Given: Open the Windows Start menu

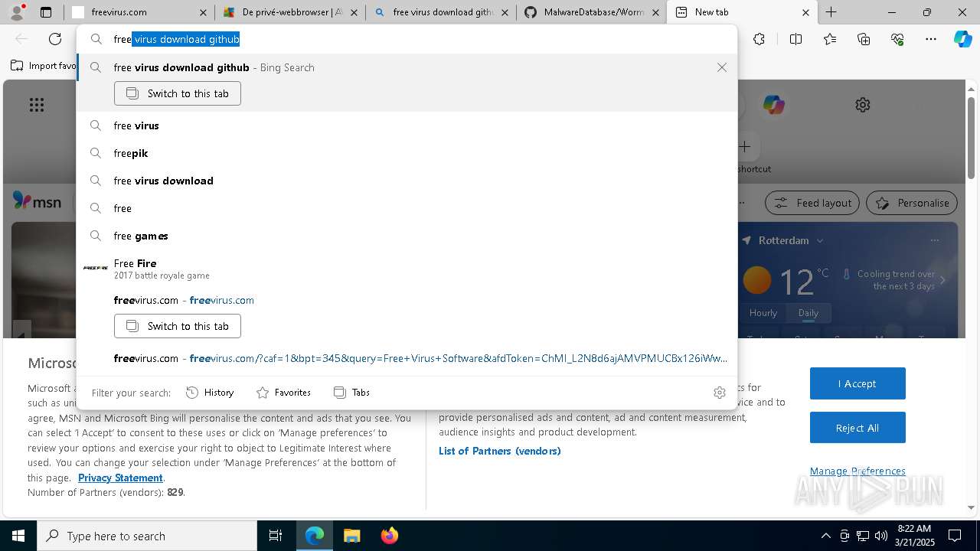Looking at the screenshot, I should (x=18, y=536).
